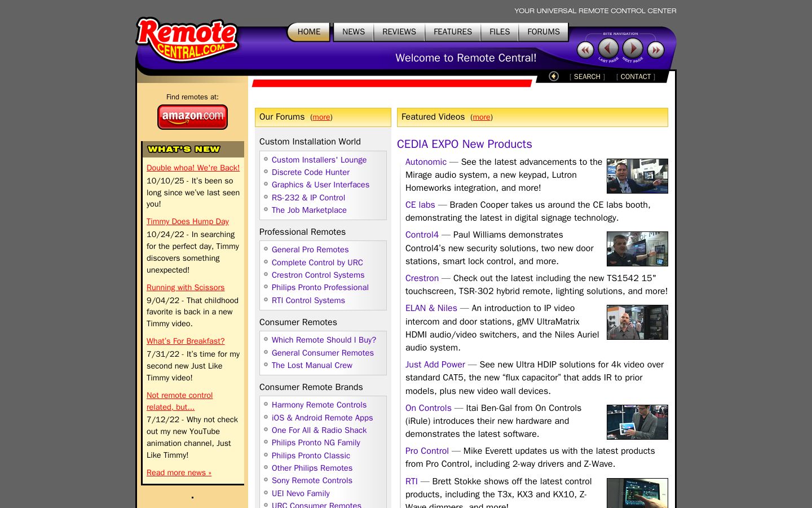Go to the Last Page navigation arrow
The image size is (812, 508).
tap(608, 49)
